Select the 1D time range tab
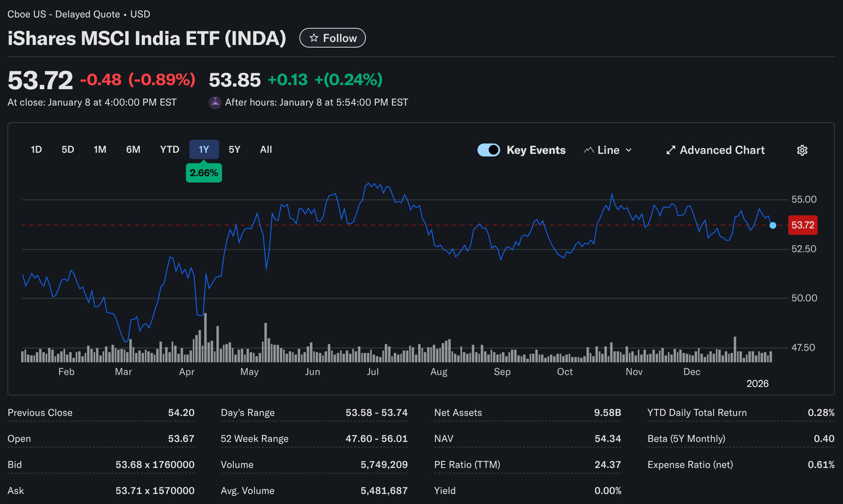The image size is (843, 504). [x=36, y=149]
